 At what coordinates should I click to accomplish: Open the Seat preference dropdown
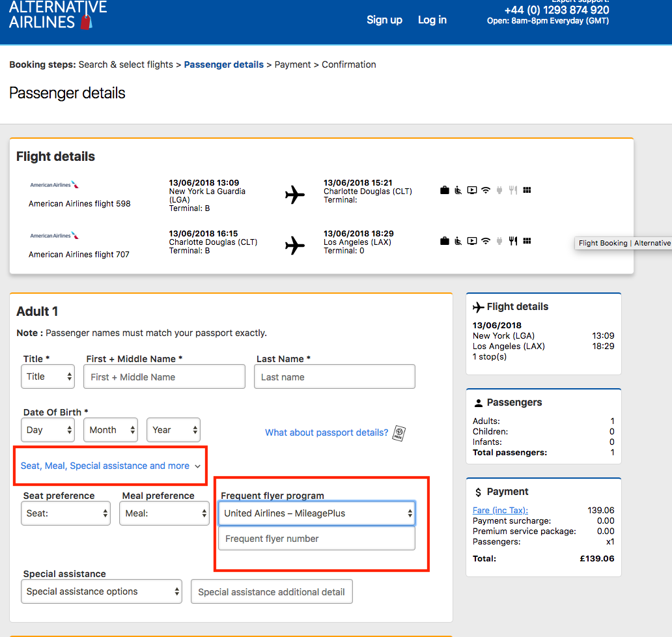pos(66,513)
